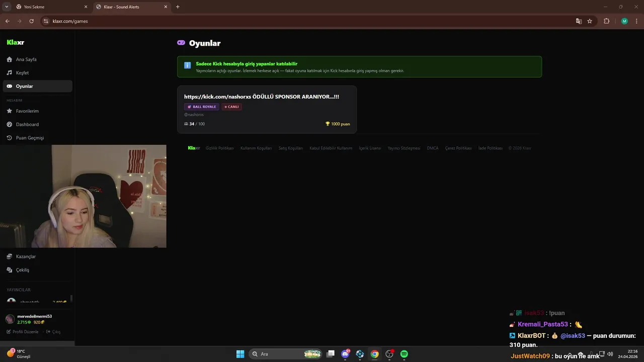Image resolution: width=644 pixels, height=362 pixels.
Task: Open Ana Sayfa home icon in sidebar
Action: pyautogui.click(x=9, y=59)
